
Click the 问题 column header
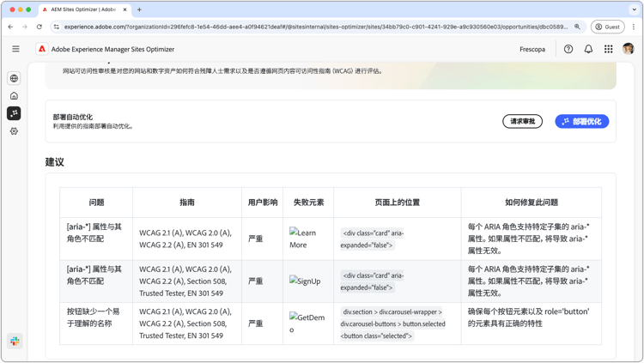coord(96,203)
